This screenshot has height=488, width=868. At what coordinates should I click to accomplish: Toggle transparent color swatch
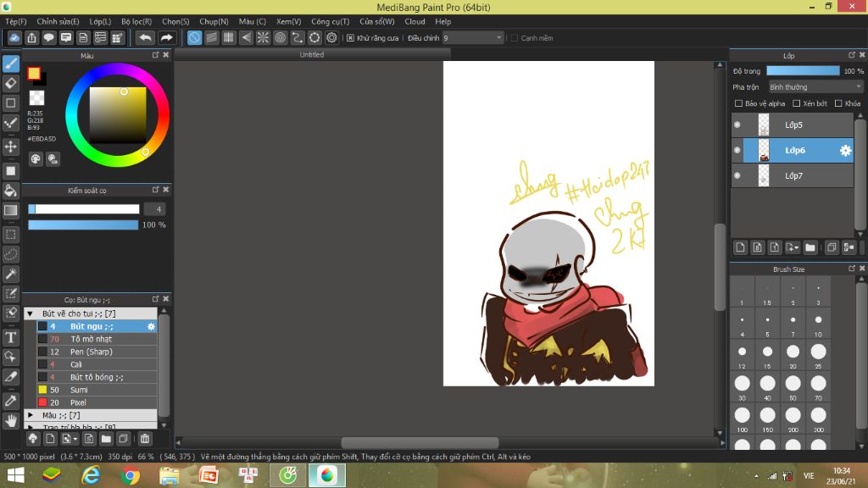point(36,98)
